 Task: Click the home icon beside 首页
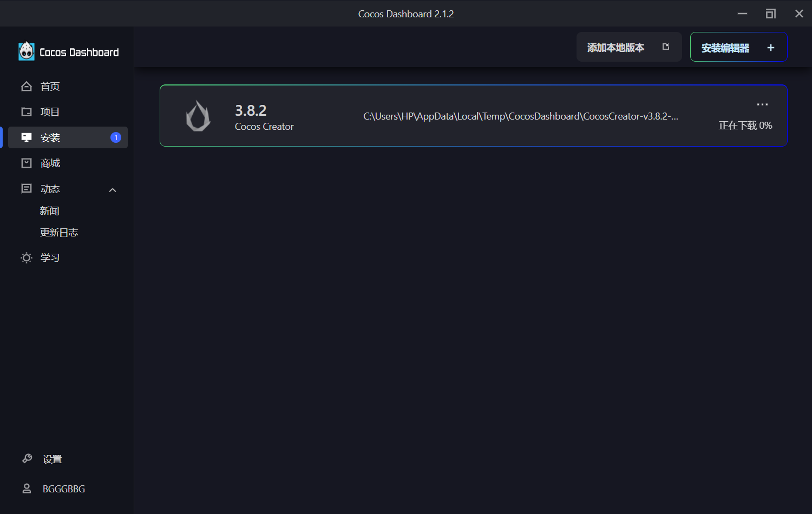point(27,86)
